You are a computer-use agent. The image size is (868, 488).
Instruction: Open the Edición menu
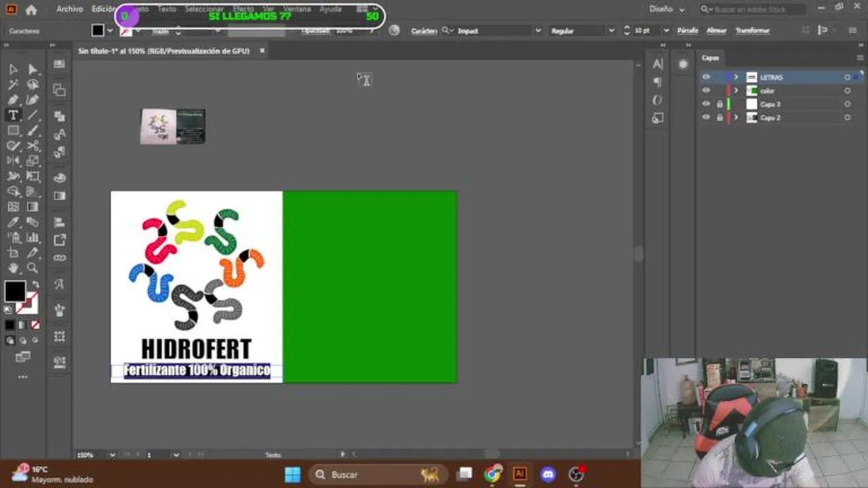104,9
